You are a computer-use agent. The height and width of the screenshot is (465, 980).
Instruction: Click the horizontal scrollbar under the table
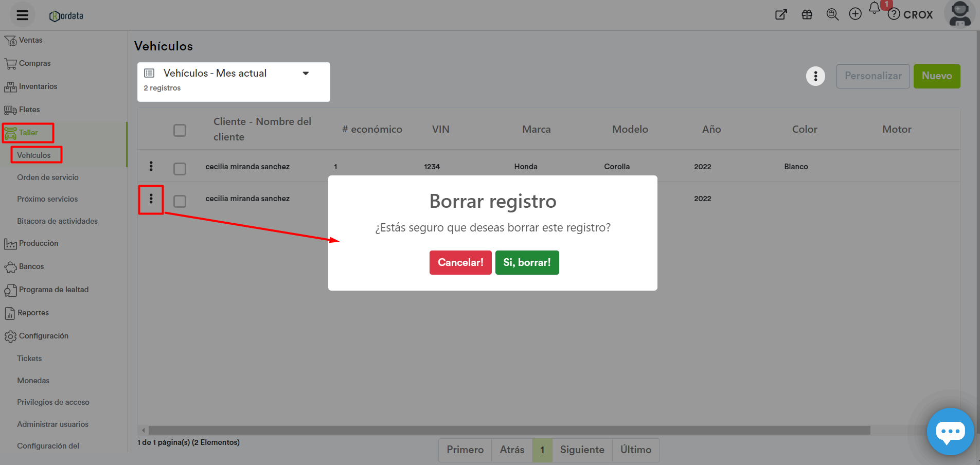tap(509, 430)
